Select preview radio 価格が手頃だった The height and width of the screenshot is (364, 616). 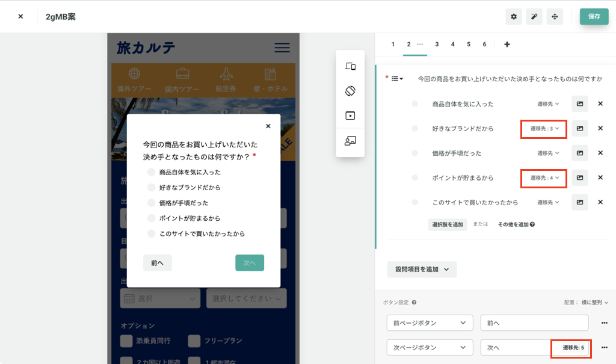tap(151, 203)
